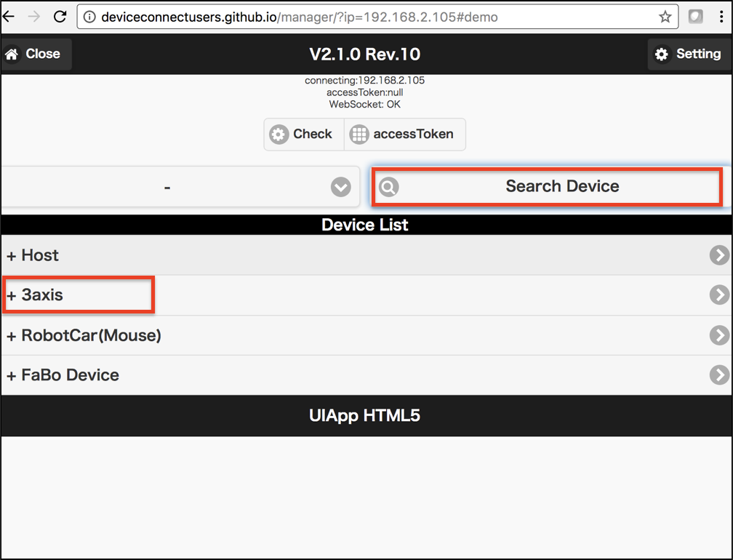Open the RobotCar(Mouse) arrow
The width and height of the screenshot is (733, 560).
tap(719, 335)
